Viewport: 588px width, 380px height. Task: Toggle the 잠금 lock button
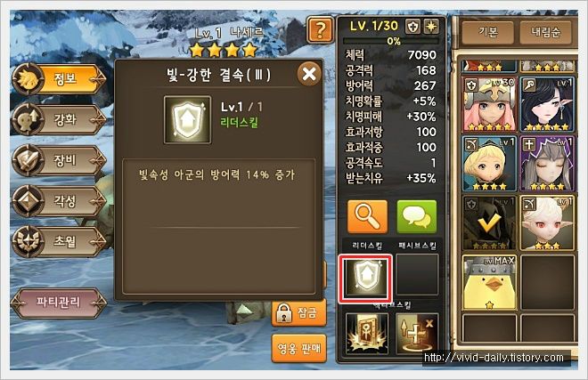[x=298, y=312]
